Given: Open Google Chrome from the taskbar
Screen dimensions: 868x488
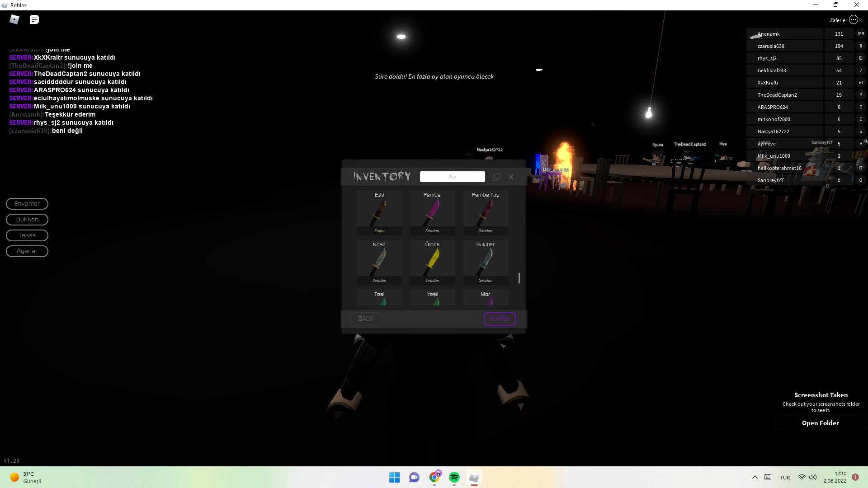Looking at the screenshot, I should tap(434, 477).
